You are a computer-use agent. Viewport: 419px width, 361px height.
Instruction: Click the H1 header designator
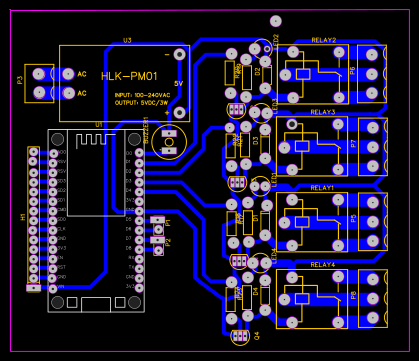tap(23, 217)
